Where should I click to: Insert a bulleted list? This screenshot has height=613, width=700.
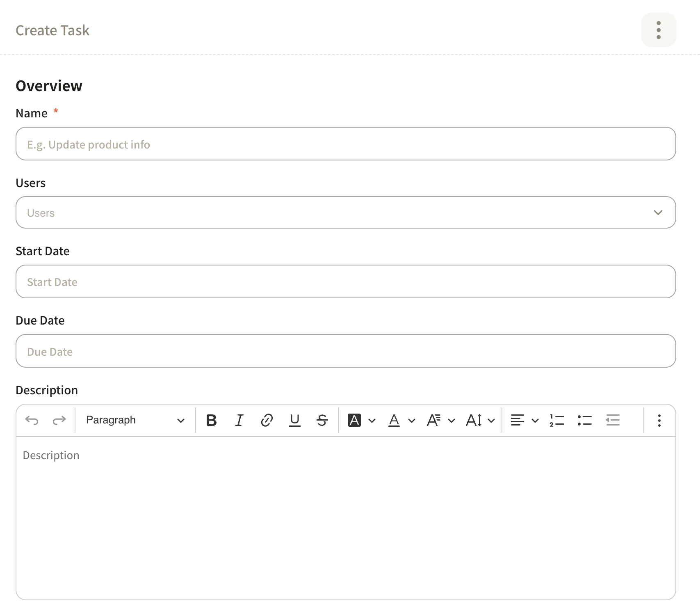584,420
